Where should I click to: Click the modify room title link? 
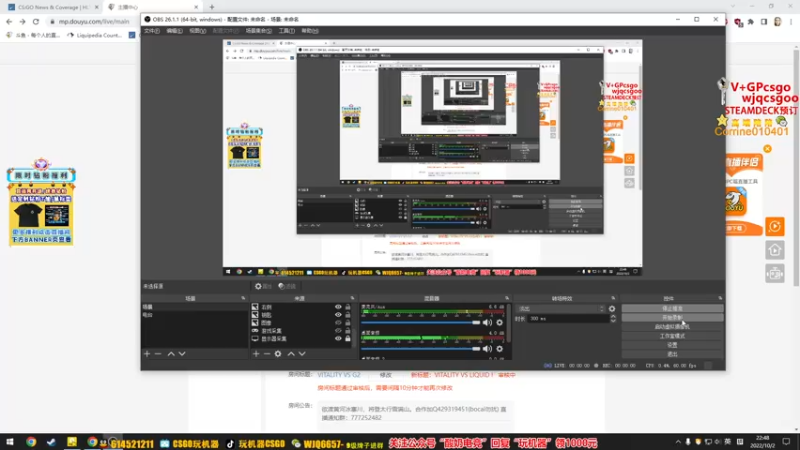coord(385,375)
